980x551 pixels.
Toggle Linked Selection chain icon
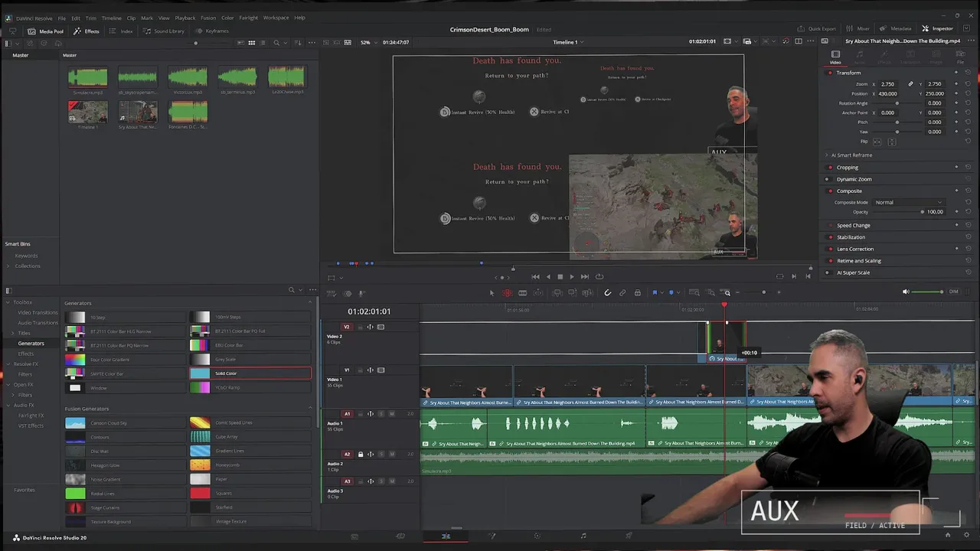pyautogui.click(x=622, y=292)
